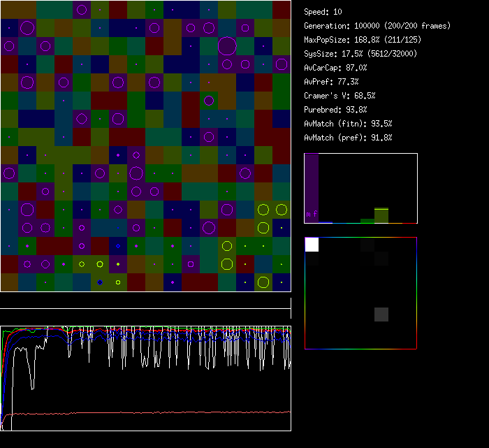Click the largest purple circle in the grid
Screen dimensions: 489x448
point(227,46)
